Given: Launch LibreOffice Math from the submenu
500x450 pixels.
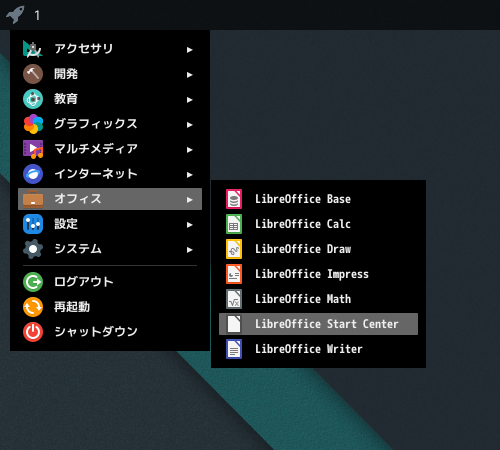Looking at the screenshot, I should pyautogui.click(x=318, y=299).
